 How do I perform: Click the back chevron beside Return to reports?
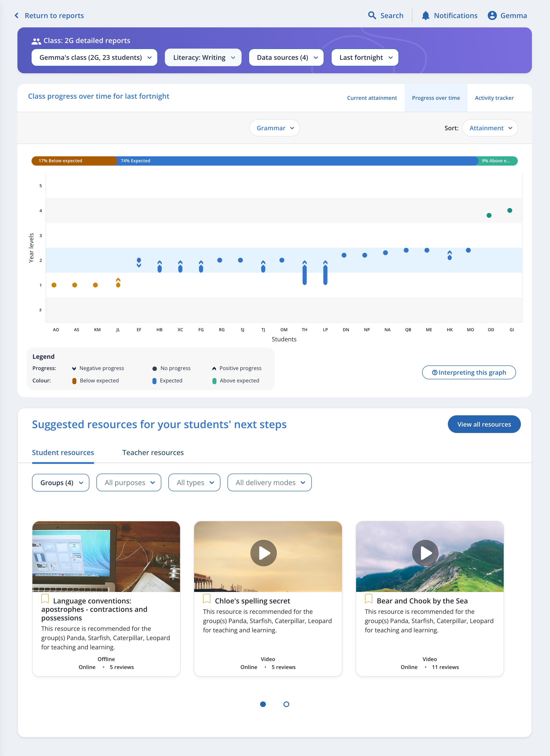pyautogui.click(x=17, y=15)
